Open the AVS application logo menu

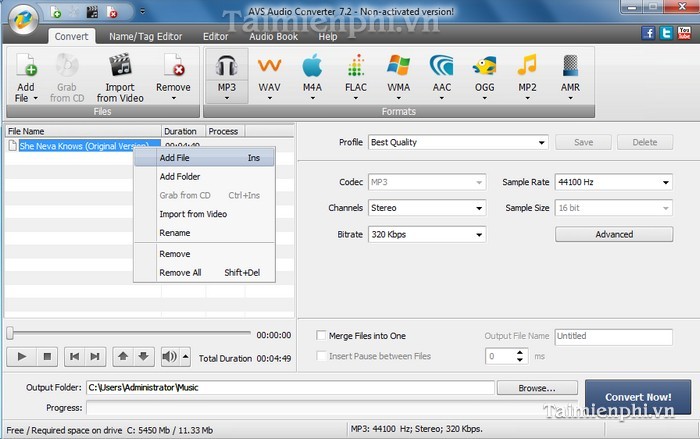(23, 19)
